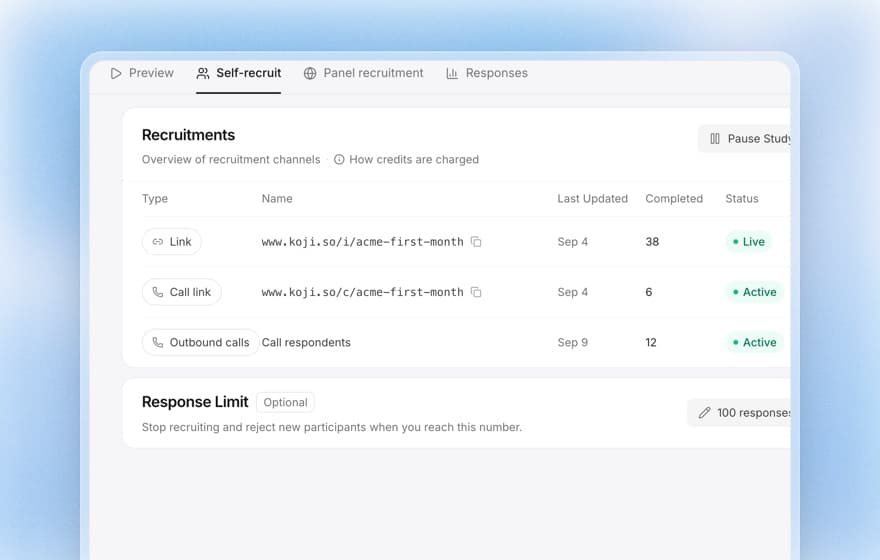Open the Preview tab

tap(142, 73)
